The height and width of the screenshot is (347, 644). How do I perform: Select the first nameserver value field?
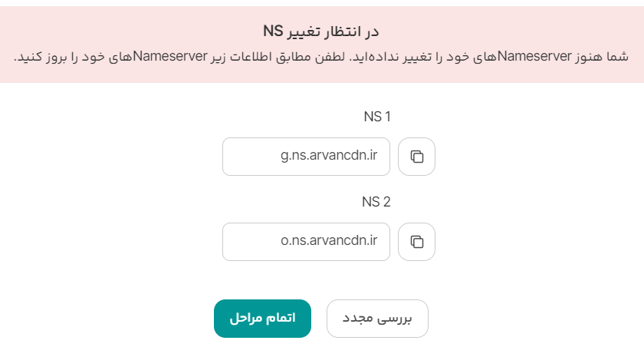(306, 157)
